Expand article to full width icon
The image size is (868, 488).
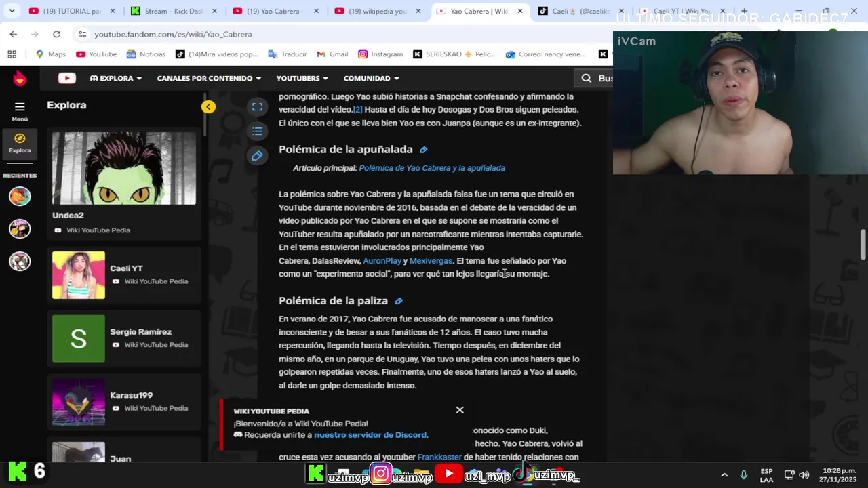257,106
